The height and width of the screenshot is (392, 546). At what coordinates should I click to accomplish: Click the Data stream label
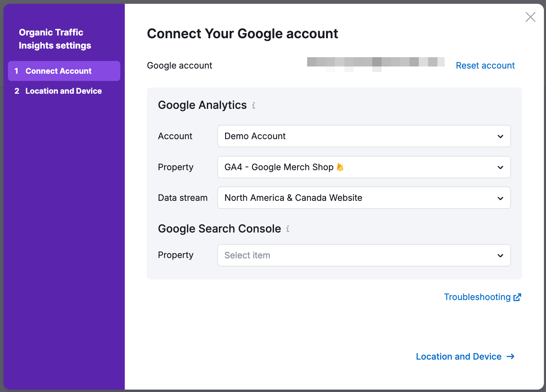(x=183, y=198)
